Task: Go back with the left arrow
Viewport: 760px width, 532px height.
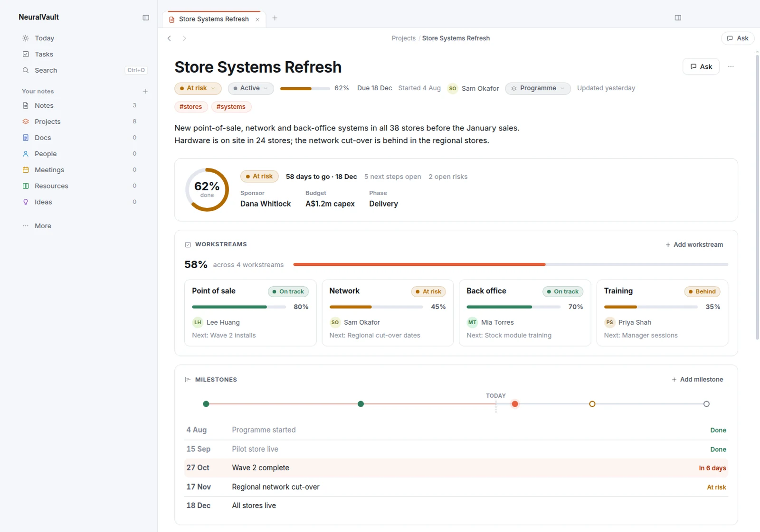Action: pos(169,38)
